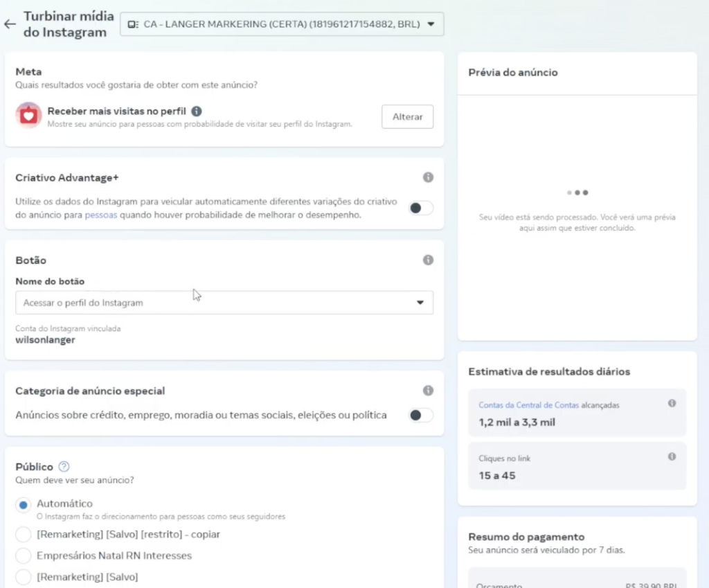Choose [Remarketing] [Salvo] [restrito] - copiar audience
Viewport: 709px width, 588px height.
(x=24, y=535)
